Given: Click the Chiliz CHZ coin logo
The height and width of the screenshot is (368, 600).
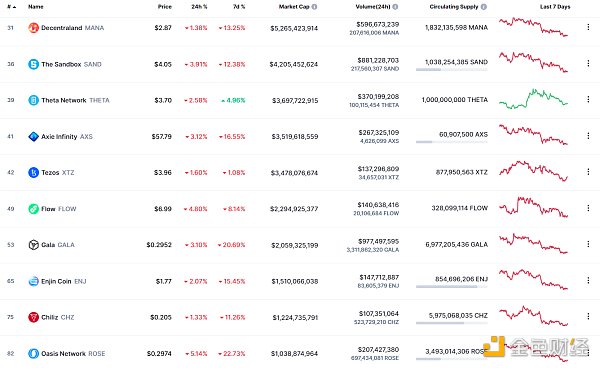Looking at the screenshot, I should (x=34, y=317).
